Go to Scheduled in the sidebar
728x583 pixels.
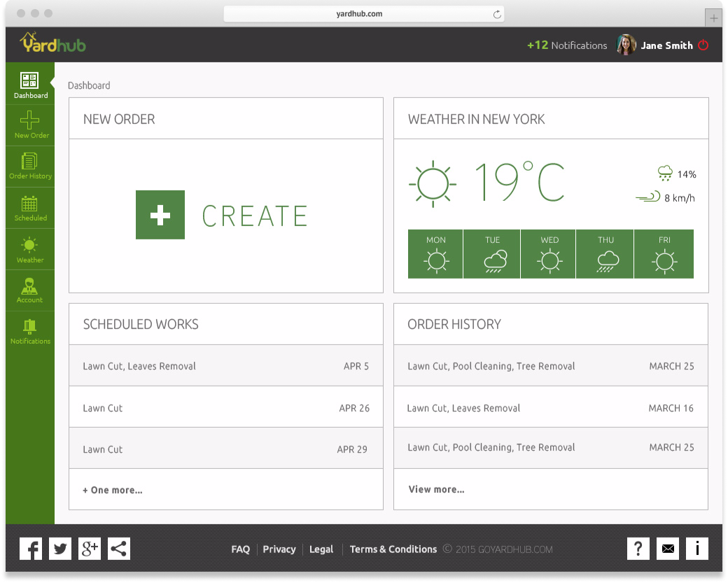(x=29, y=208)
